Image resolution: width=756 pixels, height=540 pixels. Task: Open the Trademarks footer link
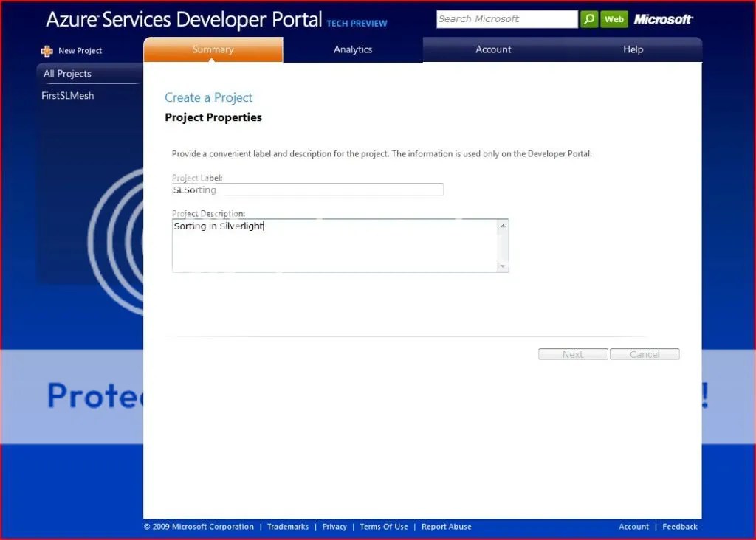pos(288,527)
